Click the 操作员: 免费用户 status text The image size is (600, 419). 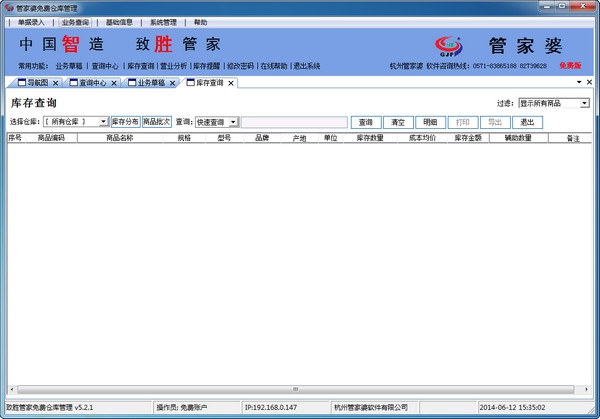(182, 408)
